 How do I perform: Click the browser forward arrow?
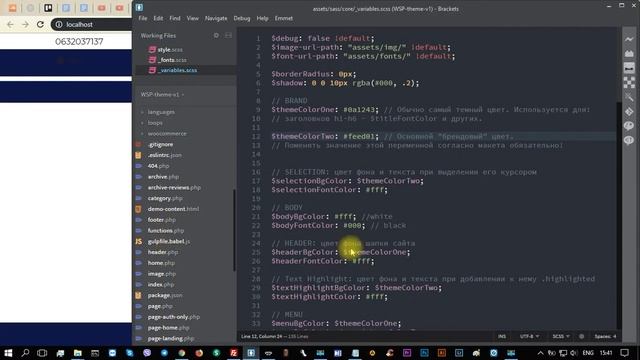click(25, 24)
